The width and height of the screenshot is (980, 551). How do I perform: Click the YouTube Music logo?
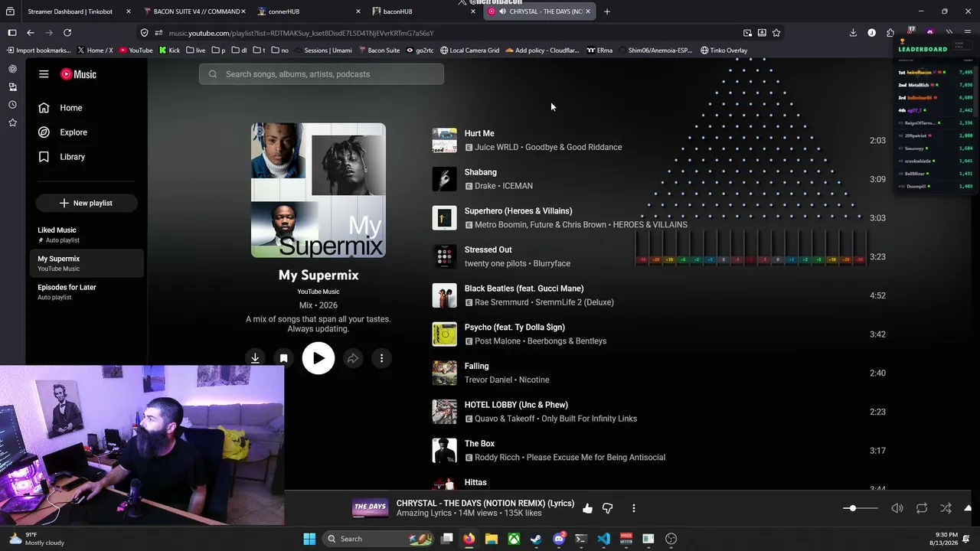point(79,74)
